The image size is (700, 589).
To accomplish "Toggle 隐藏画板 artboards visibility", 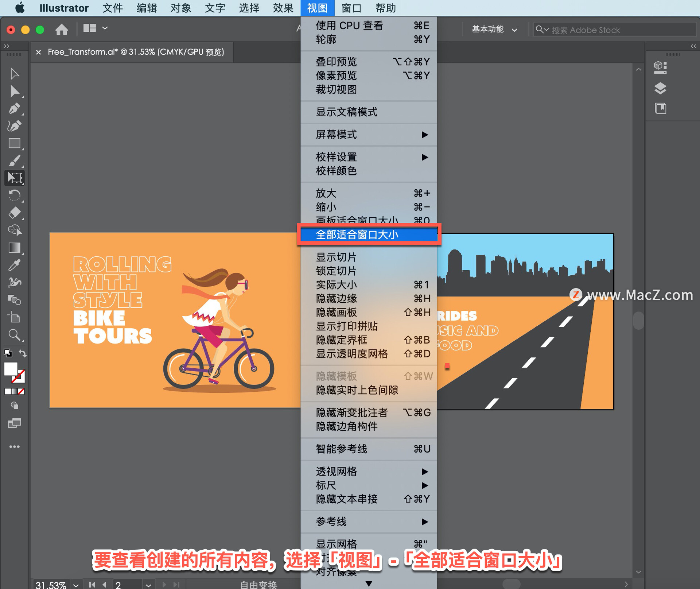I will (x=369, y=313).
